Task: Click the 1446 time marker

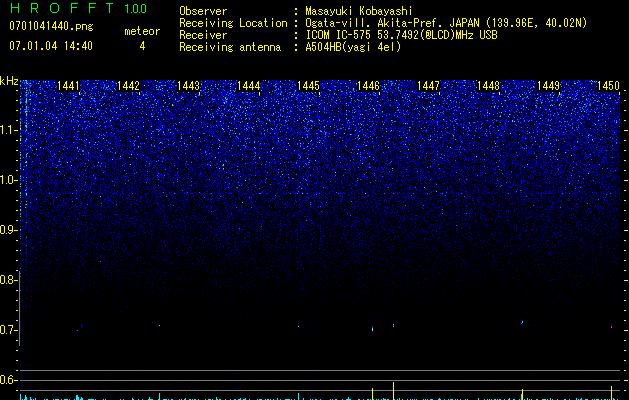Action: point(368,86)
